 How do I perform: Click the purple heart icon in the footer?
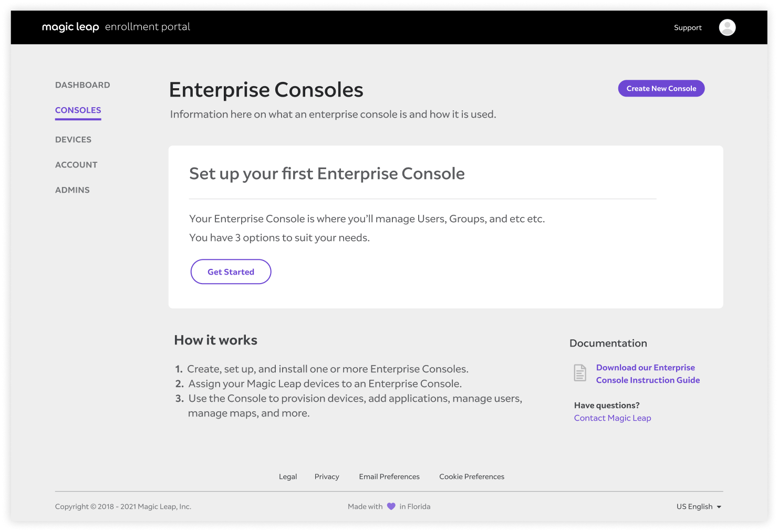pyautogui.click(x=391, y=506)
